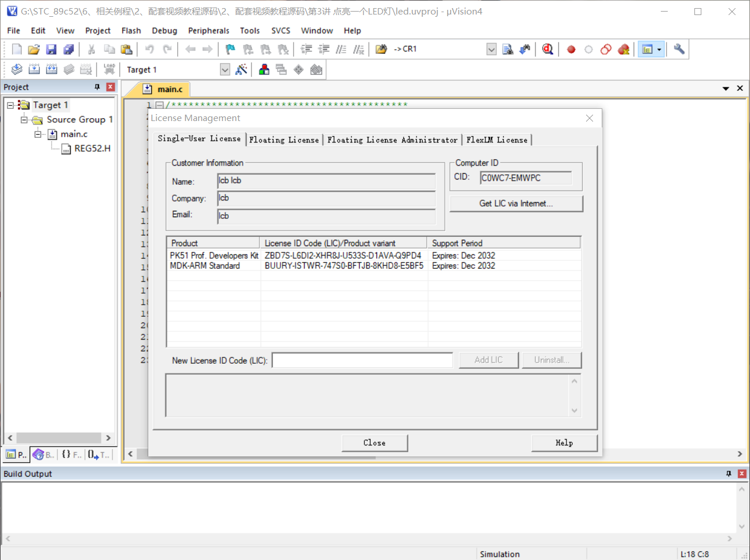Open the CR1 find combo box dropdown
This screenshot has height=560, width=750.
click(x=491, y=49)
